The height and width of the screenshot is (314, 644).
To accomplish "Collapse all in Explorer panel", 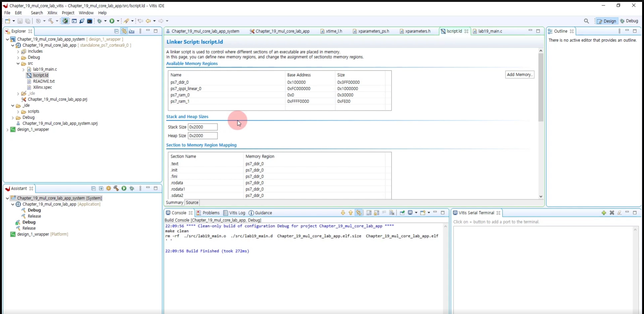I will 116,31.
